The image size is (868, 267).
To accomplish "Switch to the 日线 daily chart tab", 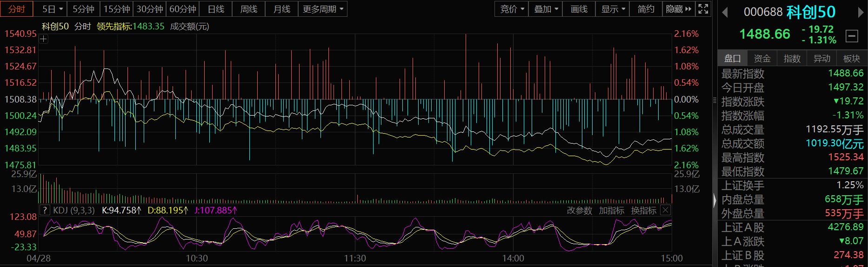I will click(216, 9).
